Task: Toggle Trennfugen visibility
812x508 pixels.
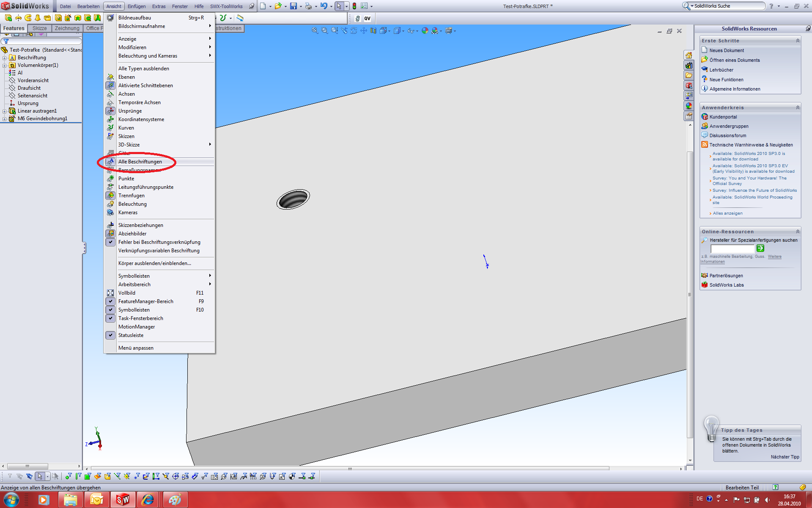Action: click(159, 196)
